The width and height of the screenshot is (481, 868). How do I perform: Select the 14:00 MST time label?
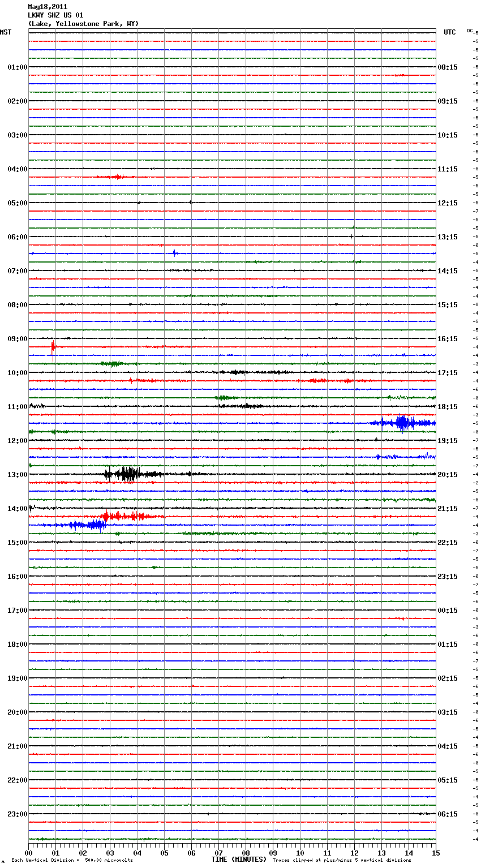[x=17, y=509]
